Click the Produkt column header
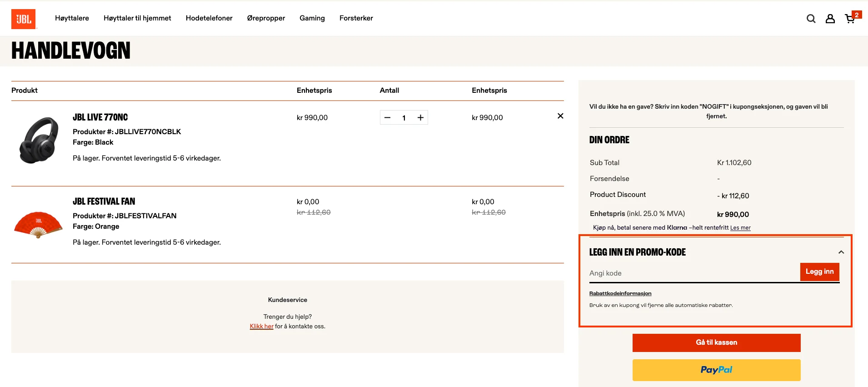The width and height of the screenshot is (868, 387). [x=25, y=90]
